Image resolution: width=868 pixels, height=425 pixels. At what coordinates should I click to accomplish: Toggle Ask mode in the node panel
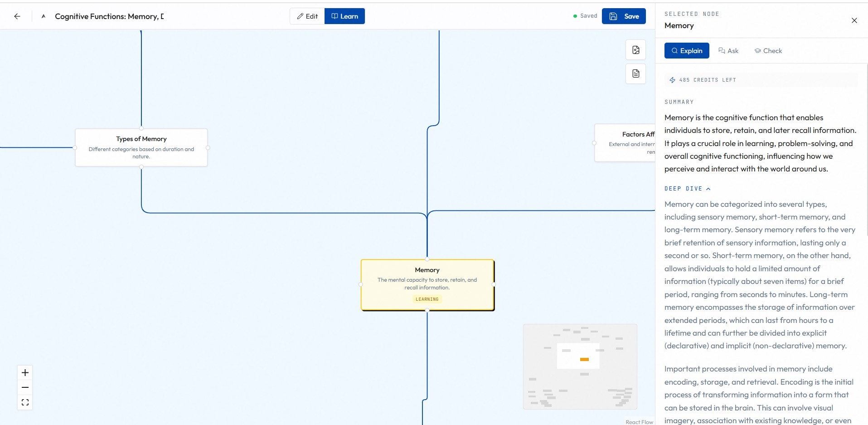click(x=728, y=50)
